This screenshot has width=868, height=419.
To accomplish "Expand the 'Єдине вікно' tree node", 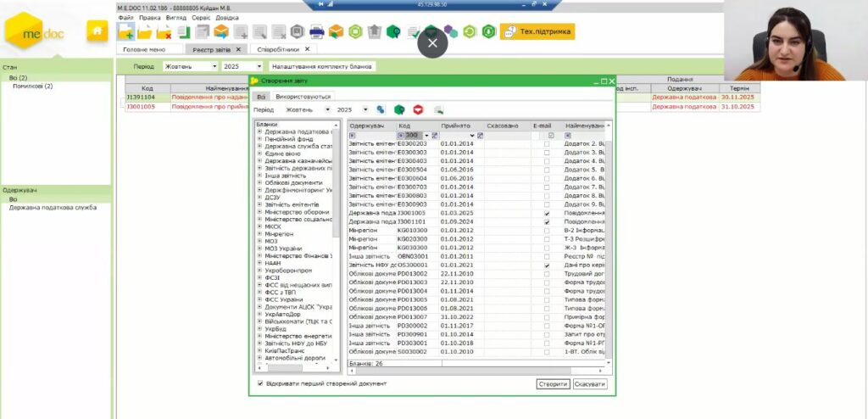I will coord(259,154).
